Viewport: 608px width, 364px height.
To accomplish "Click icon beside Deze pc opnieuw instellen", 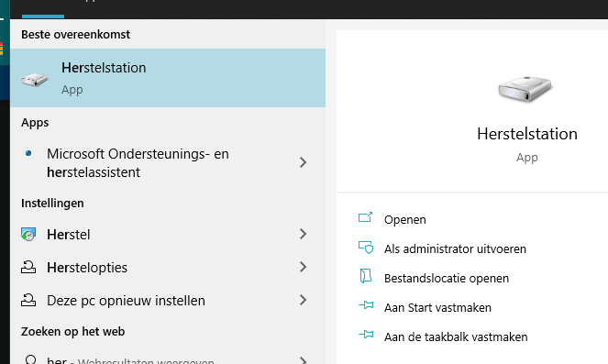I will [28, 300].
